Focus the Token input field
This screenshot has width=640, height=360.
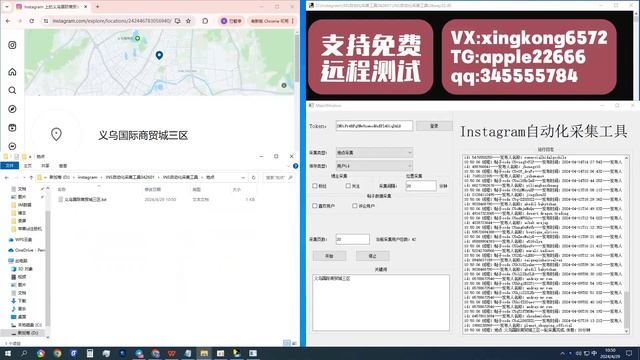click(x=374, y=126)
